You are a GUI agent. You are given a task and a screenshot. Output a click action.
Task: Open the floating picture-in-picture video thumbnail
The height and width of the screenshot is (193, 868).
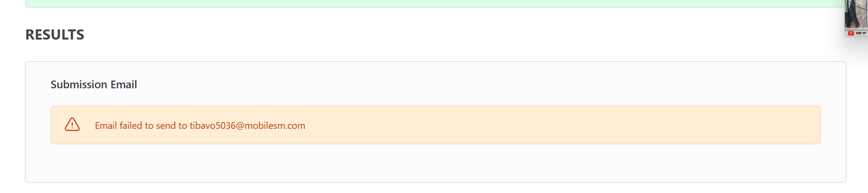(x=856, y=18)
